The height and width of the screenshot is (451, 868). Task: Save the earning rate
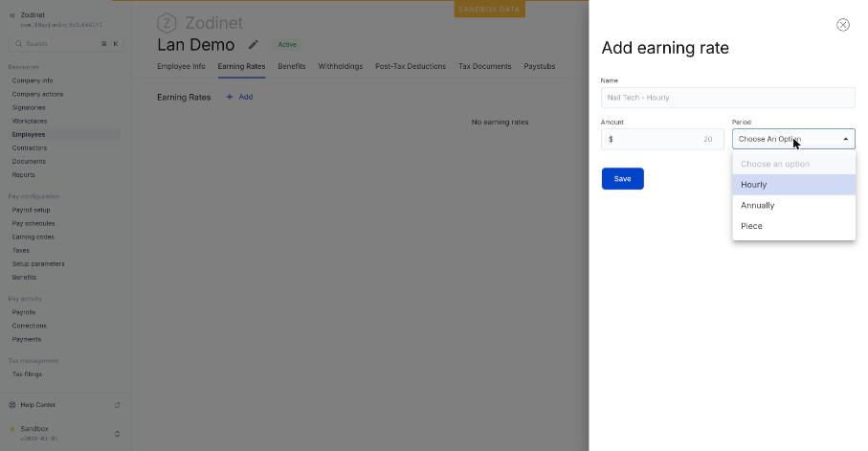coord(622,179)
